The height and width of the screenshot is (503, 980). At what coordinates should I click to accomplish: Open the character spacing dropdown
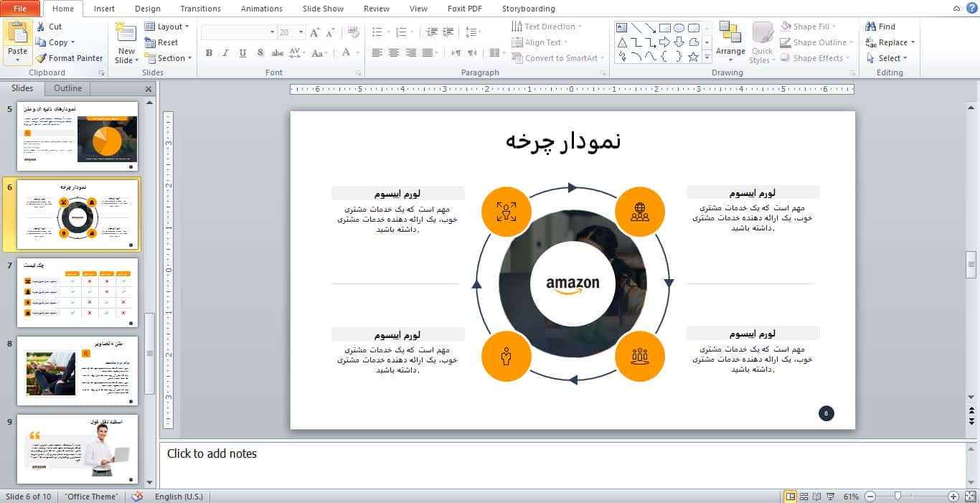(x=297, y=52)
